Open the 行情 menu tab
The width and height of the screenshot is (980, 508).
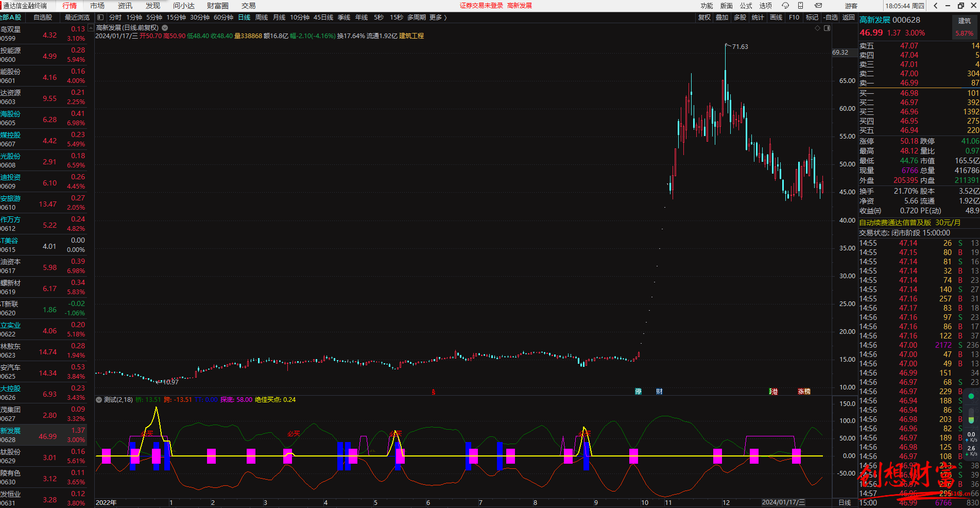(70, 6)
